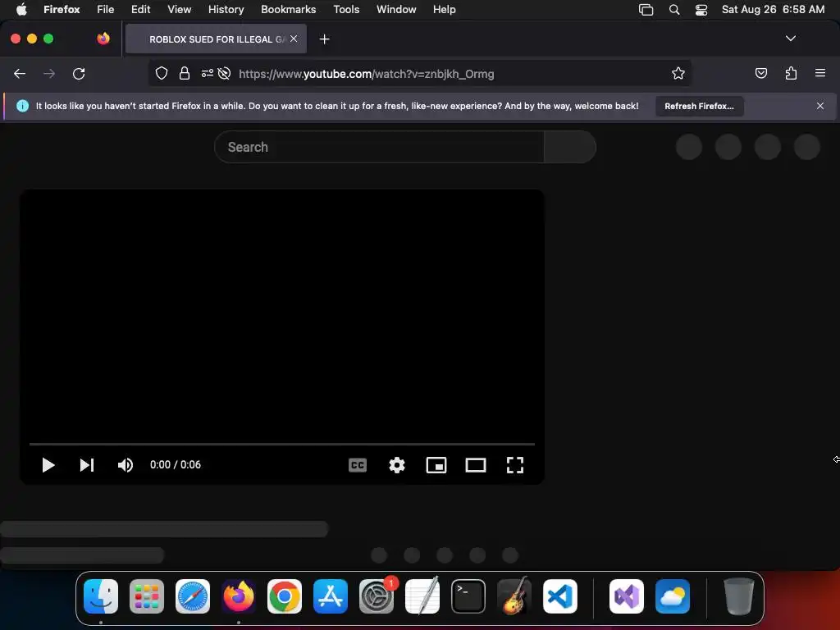This screenshot has width=840, height=630.
Task: Open Finder from the dock
Action: pos(101,596)
